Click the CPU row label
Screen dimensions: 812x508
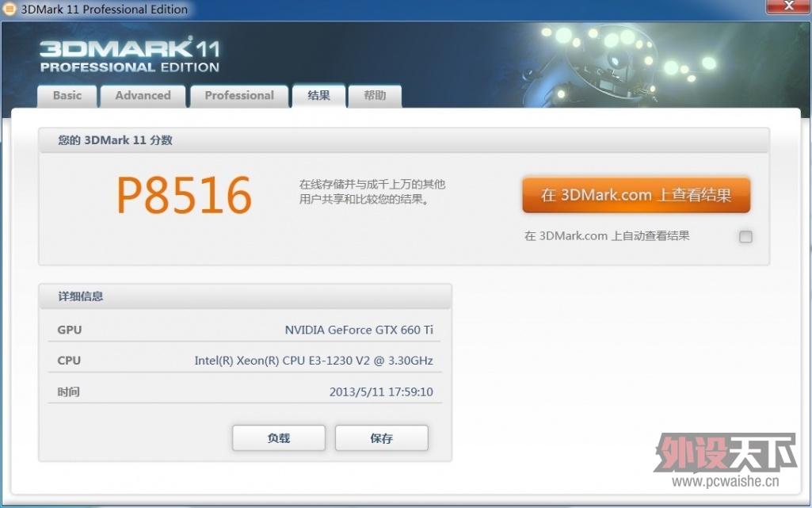(69, 361)
